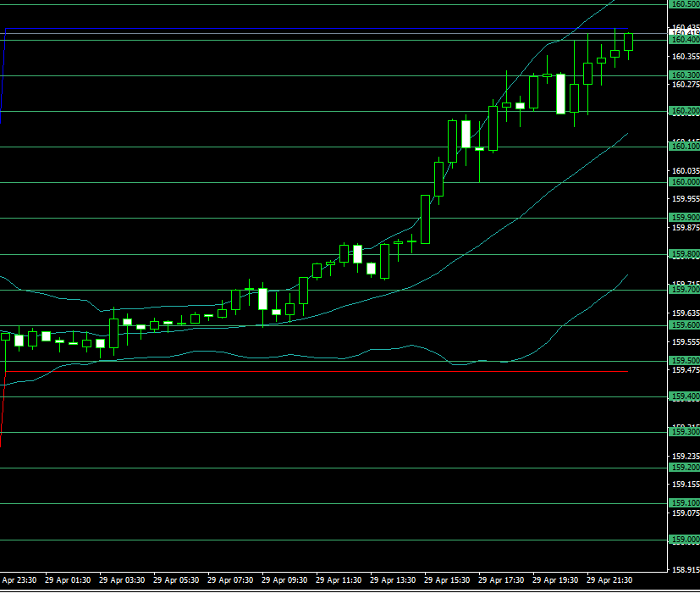Viewport: 700px width, 593px height.
Task: Select the 29 Apr 07:30 time label
Action: [x=230, y=580]
